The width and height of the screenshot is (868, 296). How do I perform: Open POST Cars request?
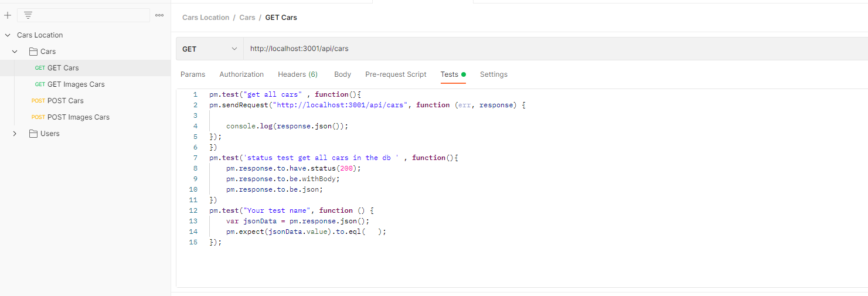[85, 101]
